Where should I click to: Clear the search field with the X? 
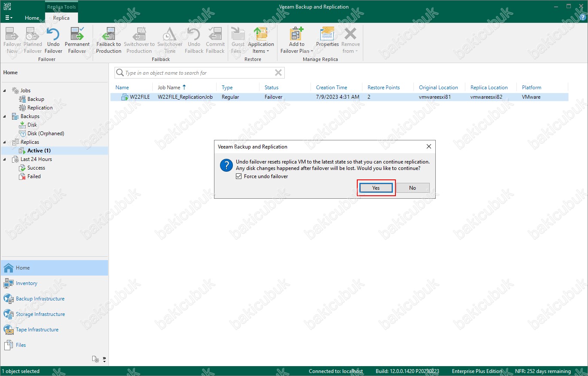[x=278, y=73]
